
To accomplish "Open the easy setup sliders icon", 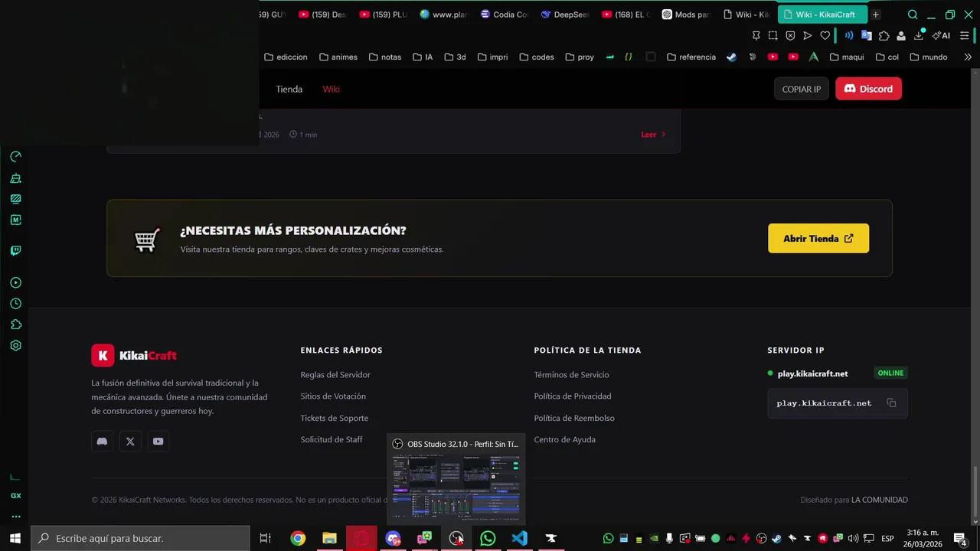I will pyautogui.click(x=965, y=35).
